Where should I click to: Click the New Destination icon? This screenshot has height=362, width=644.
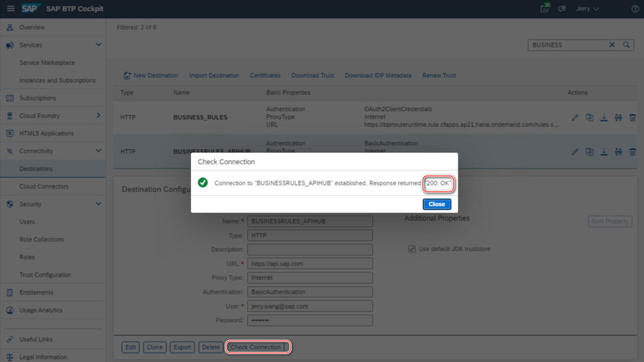127,76
